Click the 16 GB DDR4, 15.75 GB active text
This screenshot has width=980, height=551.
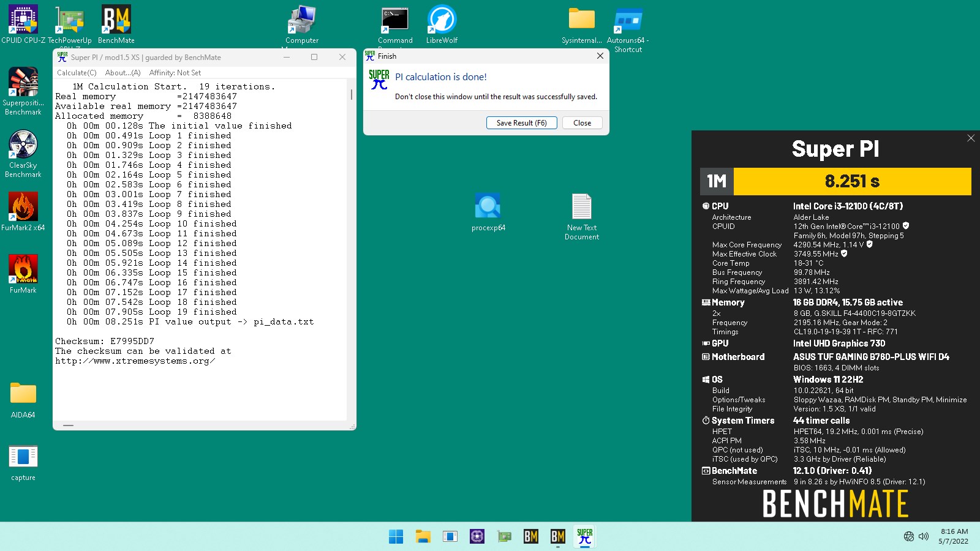848,302
